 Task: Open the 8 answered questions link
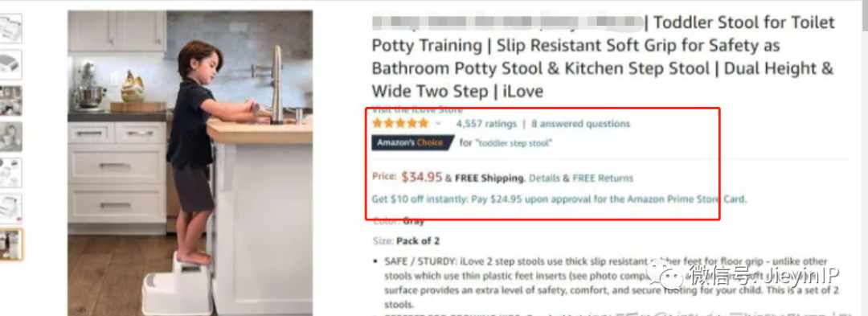tap(580, 124)
